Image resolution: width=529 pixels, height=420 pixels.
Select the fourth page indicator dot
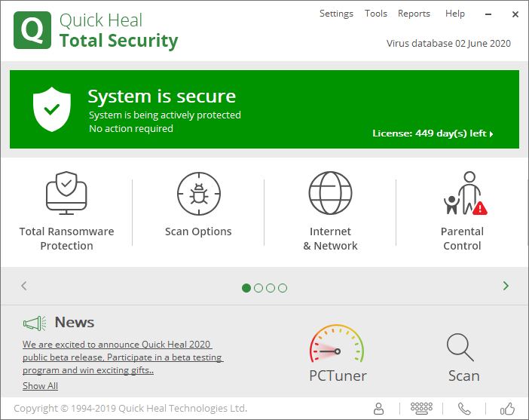(283, 287)
